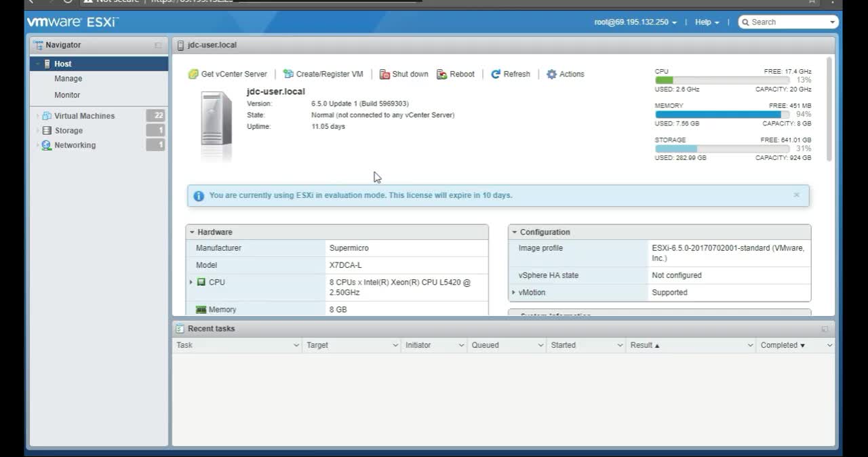
Task: Open the Task column dropdown
Action: pyautogui.click(x=296, y=345)
